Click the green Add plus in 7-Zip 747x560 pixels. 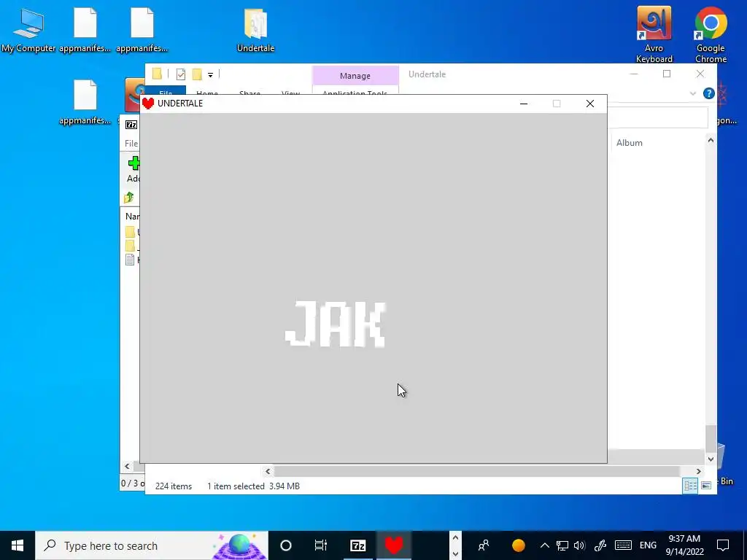[134, 163]
